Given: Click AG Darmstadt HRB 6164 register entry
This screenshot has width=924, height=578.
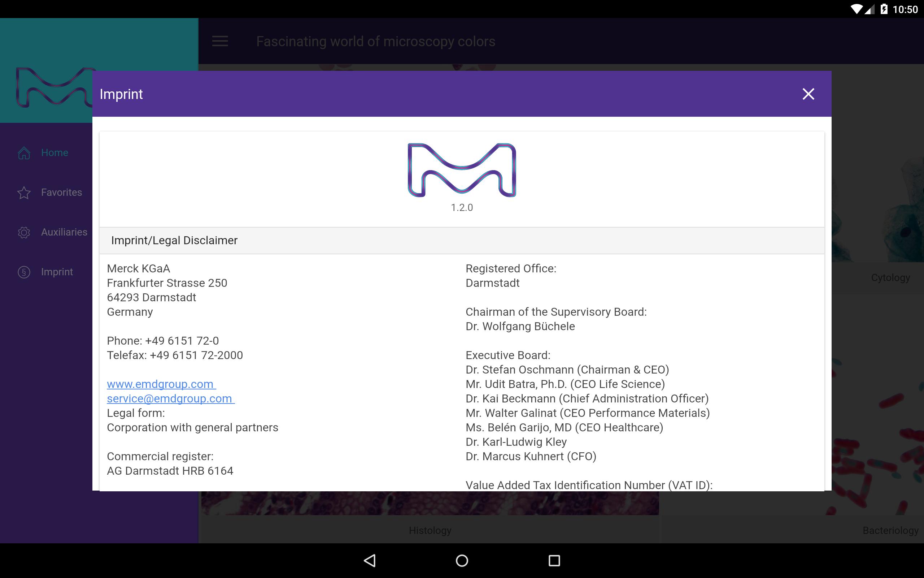Looking at the screenshot, I should [x=170, y=471].
